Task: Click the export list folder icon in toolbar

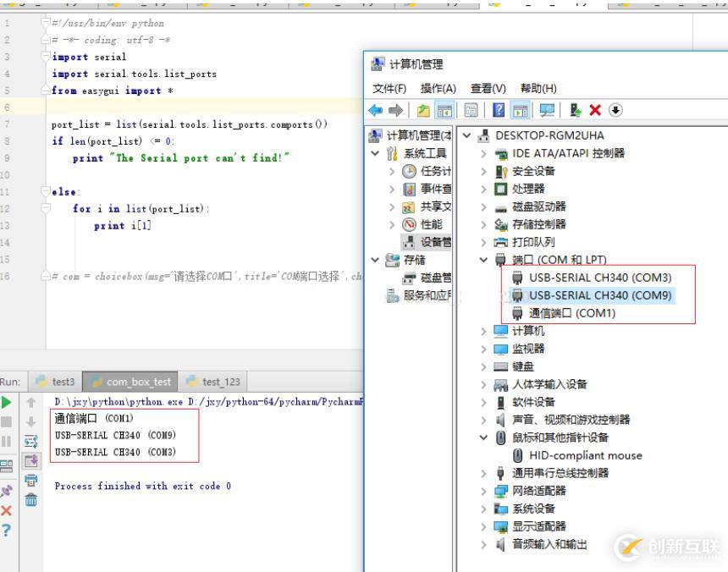Action: point(423,110)
